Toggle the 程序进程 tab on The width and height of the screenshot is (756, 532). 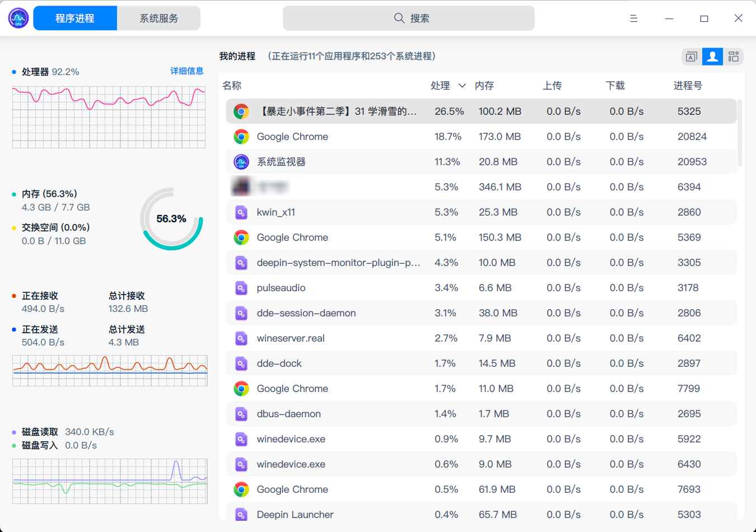(x=75, y=18)
